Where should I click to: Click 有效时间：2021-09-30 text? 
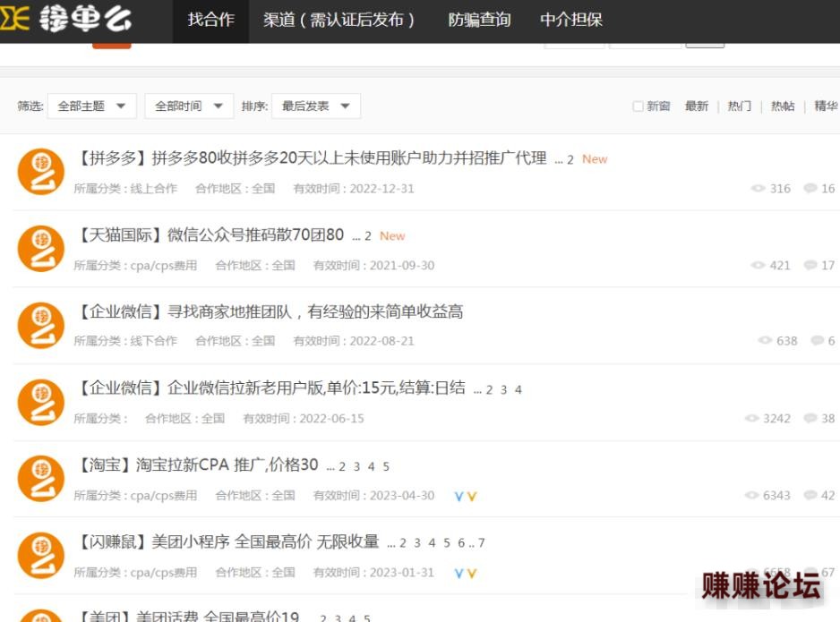click(374, 266)
